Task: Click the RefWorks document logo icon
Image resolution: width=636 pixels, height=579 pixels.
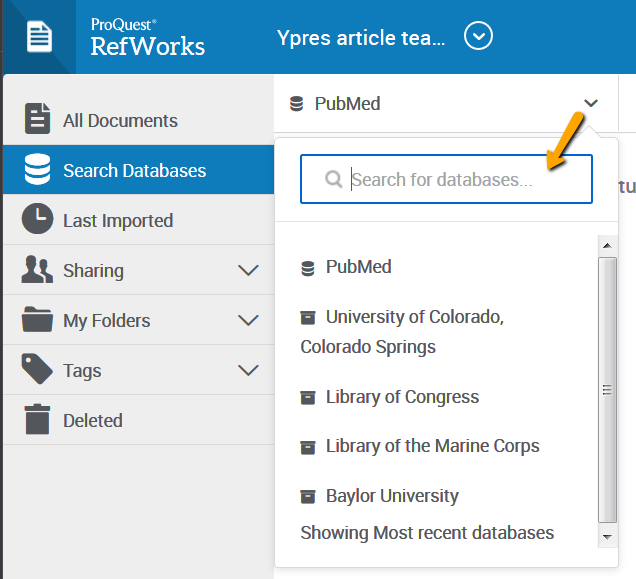Action: 39,37
